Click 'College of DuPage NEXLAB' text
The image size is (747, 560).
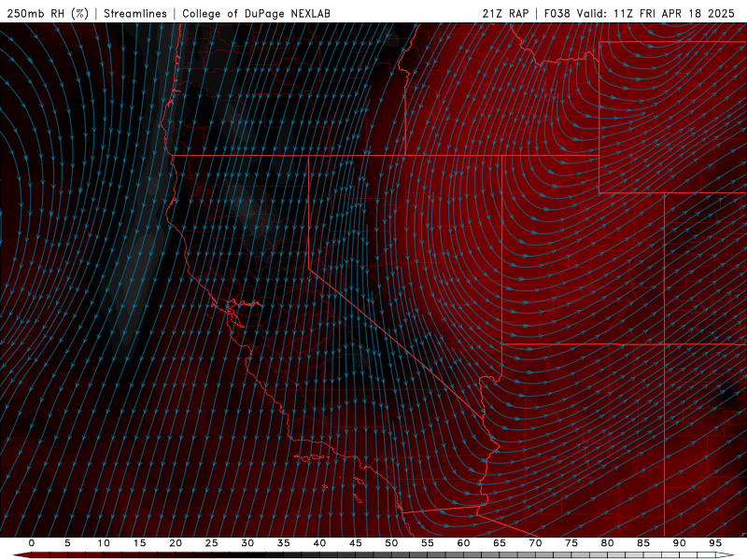(256, 14)
